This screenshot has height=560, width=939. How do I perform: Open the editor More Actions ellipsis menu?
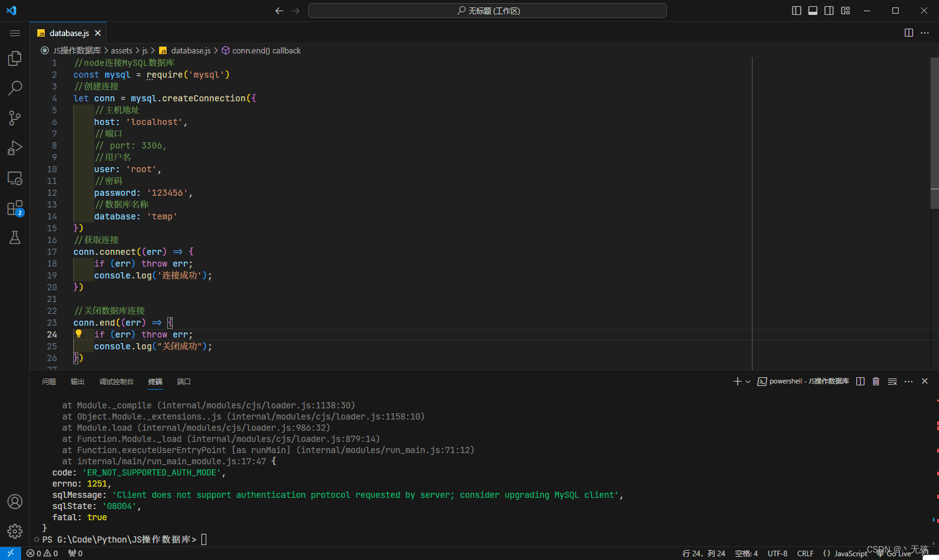coord(925,33)
